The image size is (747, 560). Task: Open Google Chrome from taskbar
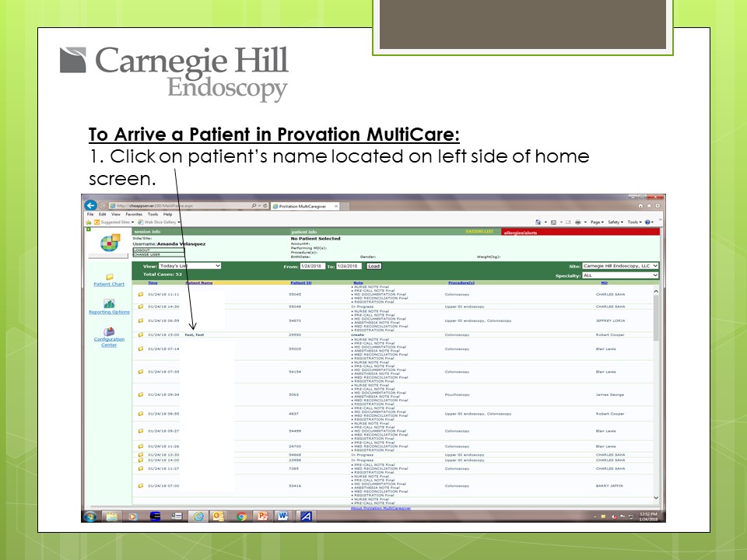pyautogui.click(x=241, y=516)
